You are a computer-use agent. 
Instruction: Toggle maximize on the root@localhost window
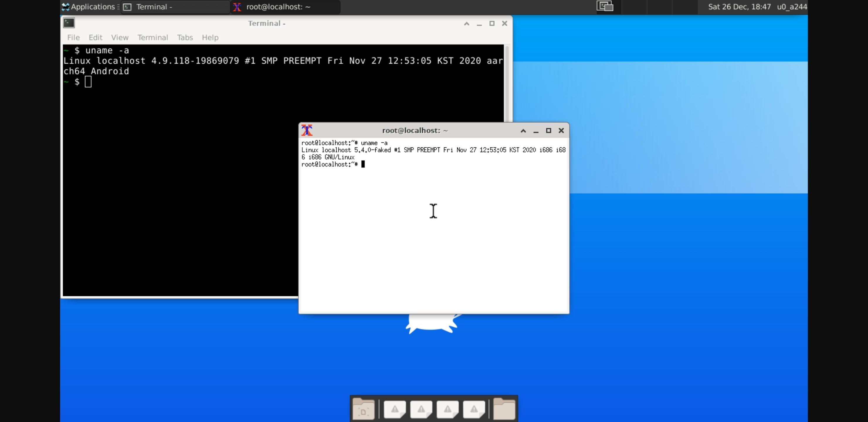(x=549, y=131)
